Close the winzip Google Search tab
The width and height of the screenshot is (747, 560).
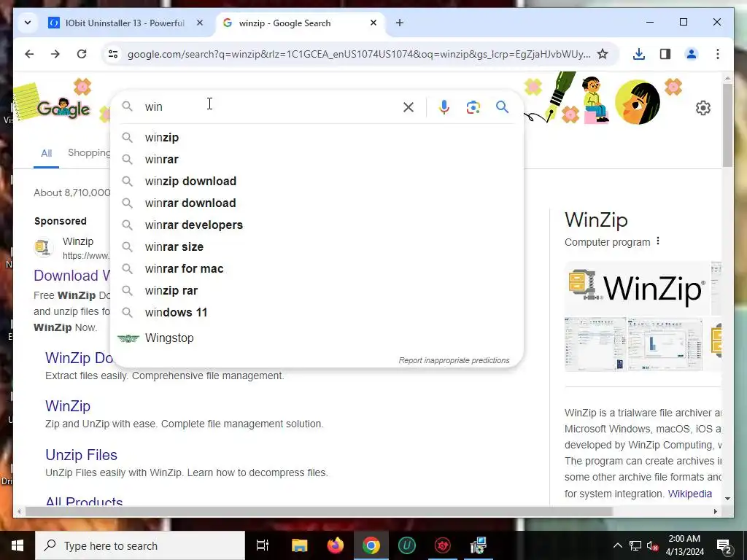click(373, 23)
